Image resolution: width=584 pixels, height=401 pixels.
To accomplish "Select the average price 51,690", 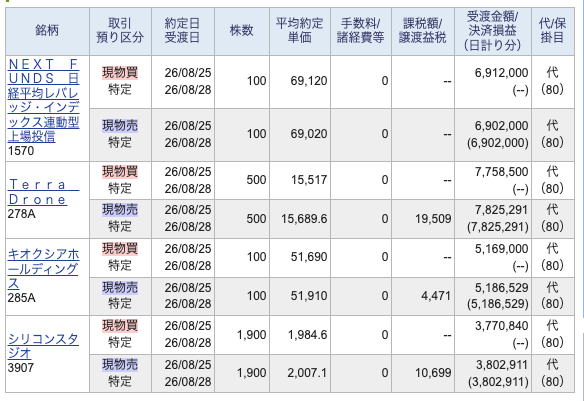I will click(x=309, y=257).
